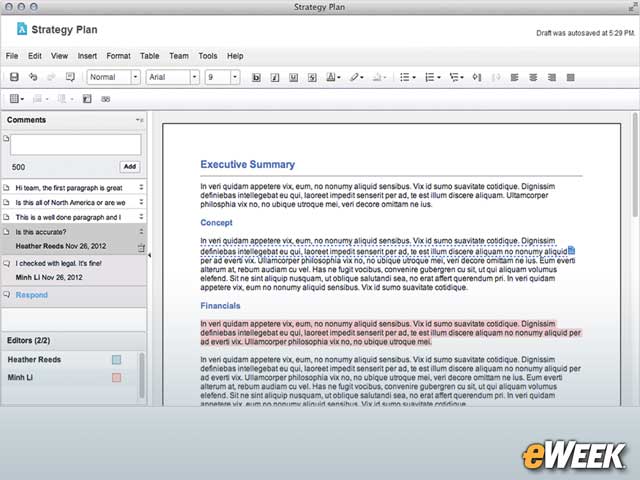Click the indent icon
Screen dimensions: 640x480
tap(477, 78)
